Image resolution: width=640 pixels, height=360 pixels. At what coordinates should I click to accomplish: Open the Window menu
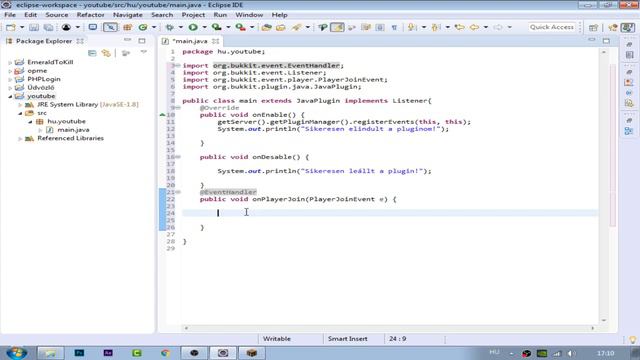(249, 15)
